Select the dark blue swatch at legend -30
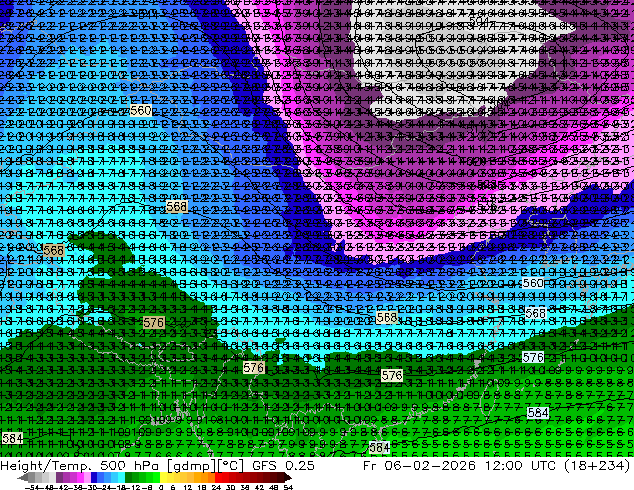Screen dimensions: 634x490 pyautogui.click(x=94, y=477)
